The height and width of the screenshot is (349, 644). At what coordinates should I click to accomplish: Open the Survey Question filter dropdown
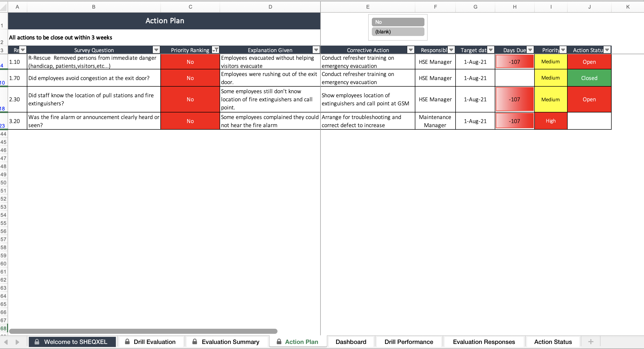point(156,50)
